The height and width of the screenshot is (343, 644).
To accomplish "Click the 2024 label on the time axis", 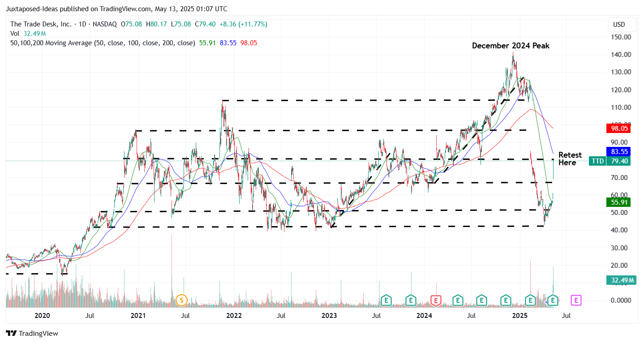I will [424, 316].
